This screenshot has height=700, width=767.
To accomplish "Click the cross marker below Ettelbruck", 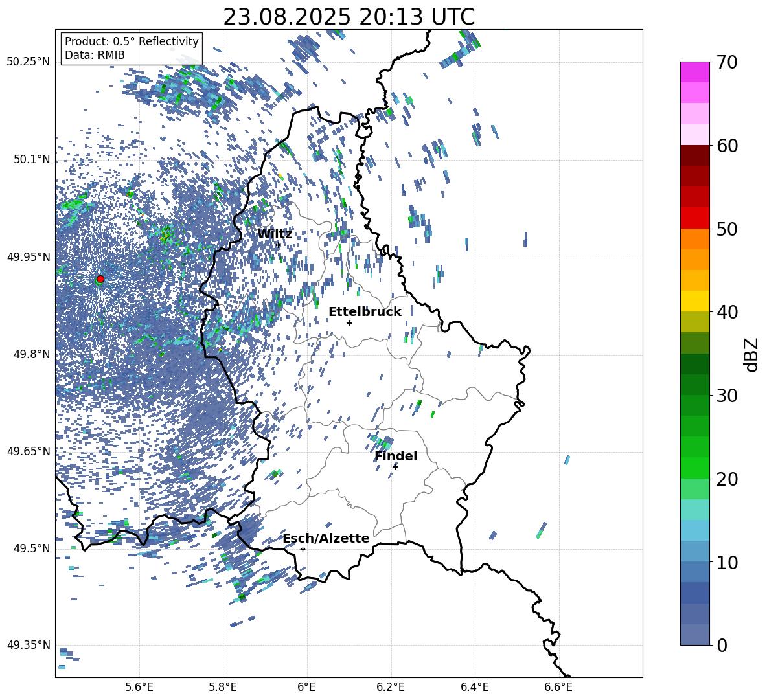I will [x=349, y=322].
